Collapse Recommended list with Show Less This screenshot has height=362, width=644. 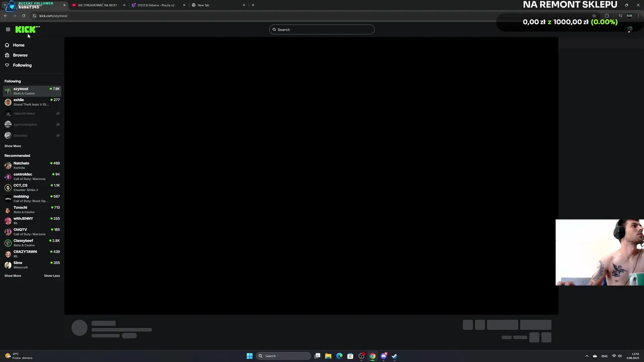tap(52, 276)
